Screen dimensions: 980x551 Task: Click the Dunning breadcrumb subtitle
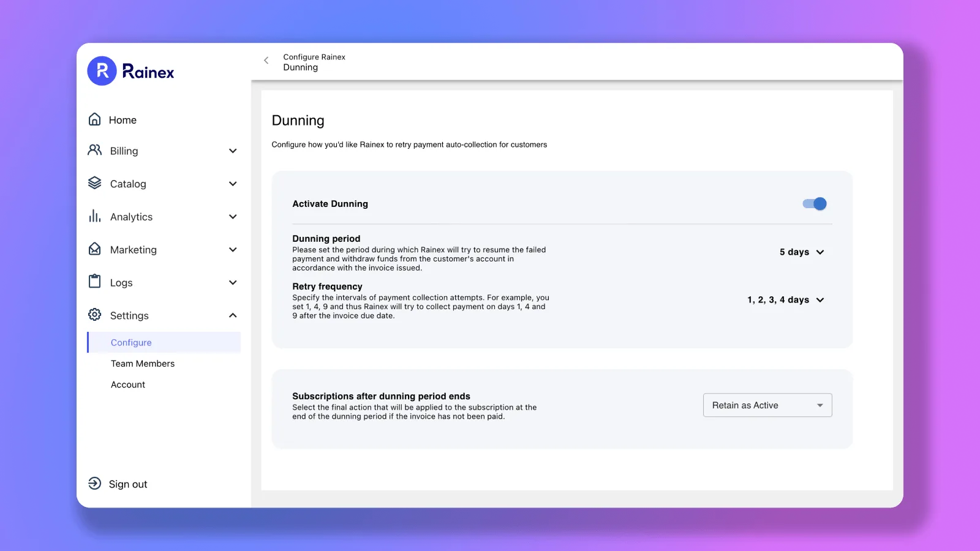coord(301,67)
